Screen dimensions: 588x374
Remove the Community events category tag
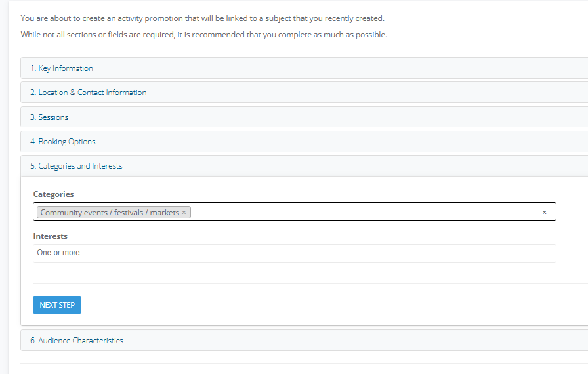coord(184,212)
